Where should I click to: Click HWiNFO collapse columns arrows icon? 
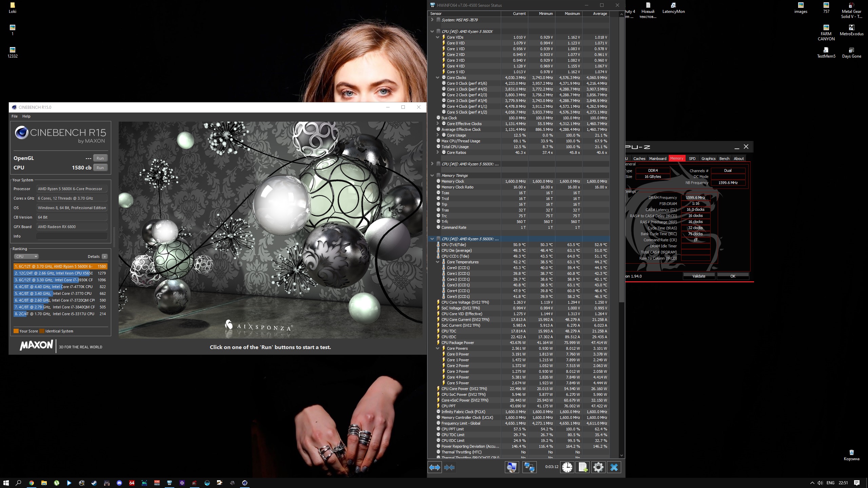click(x=449, y=467)
